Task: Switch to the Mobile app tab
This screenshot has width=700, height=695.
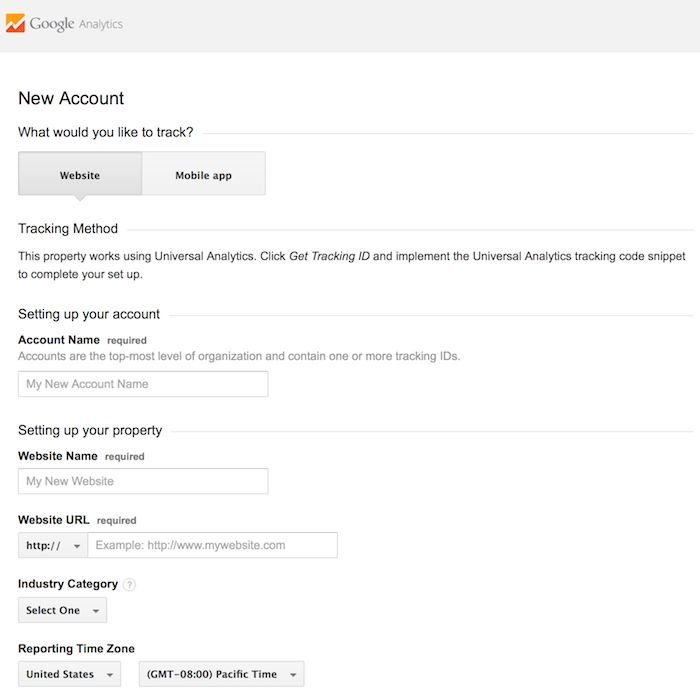Action: tap(203, 174)
